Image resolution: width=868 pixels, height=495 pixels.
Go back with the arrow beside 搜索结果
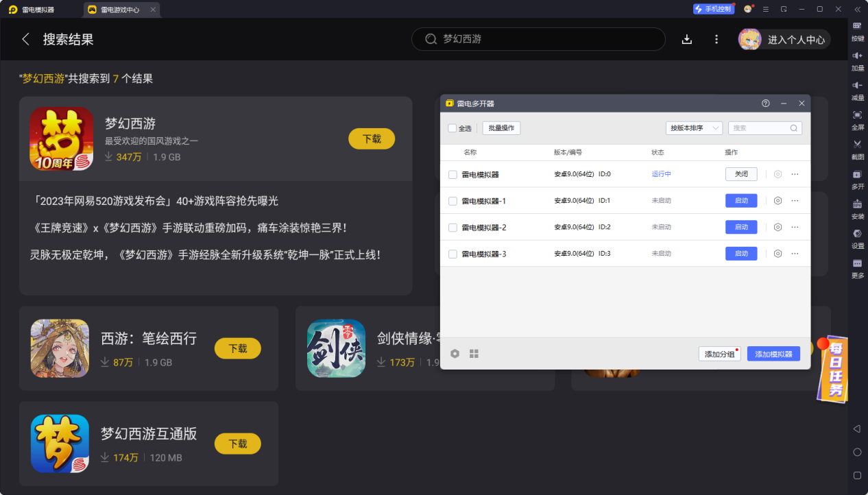pos(26,39)
